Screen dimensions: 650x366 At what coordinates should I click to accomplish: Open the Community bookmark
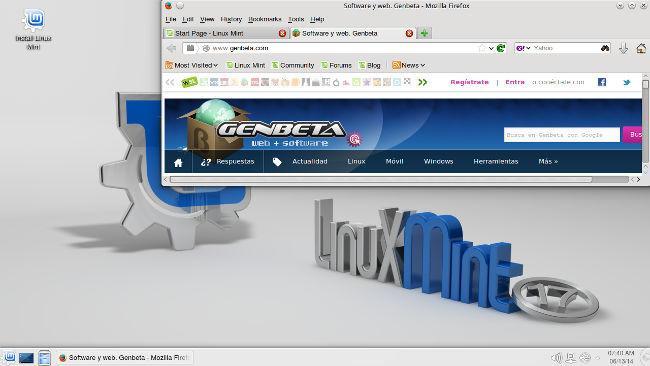[293, 65]
